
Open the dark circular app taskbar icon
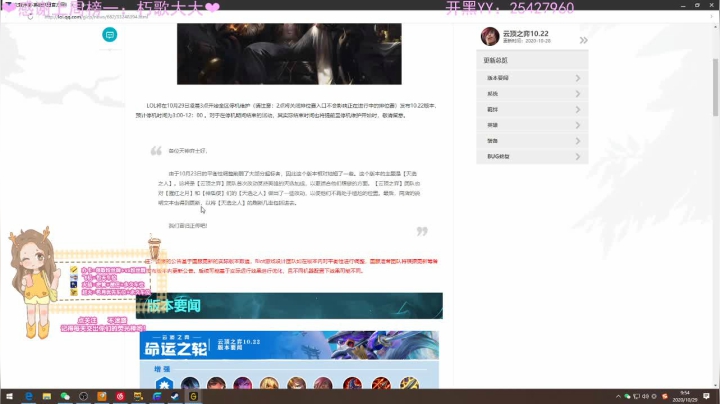click(x=83, y=396)
